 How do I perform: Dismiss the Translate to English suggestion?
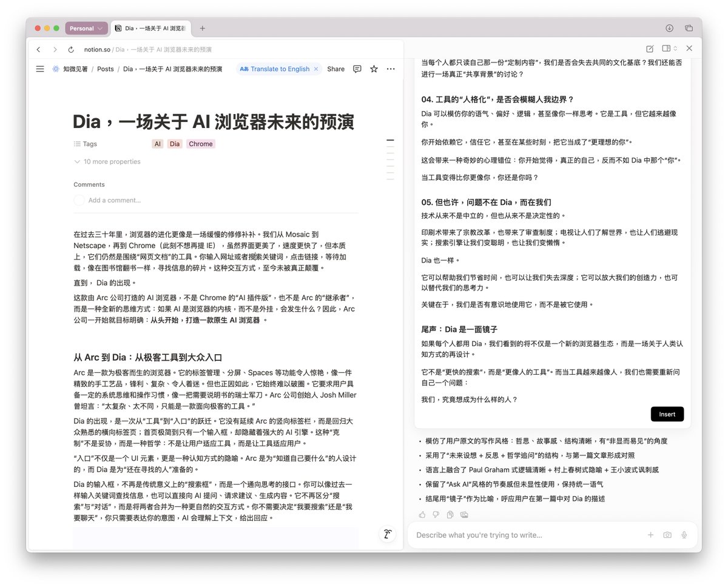pos(316,69)
